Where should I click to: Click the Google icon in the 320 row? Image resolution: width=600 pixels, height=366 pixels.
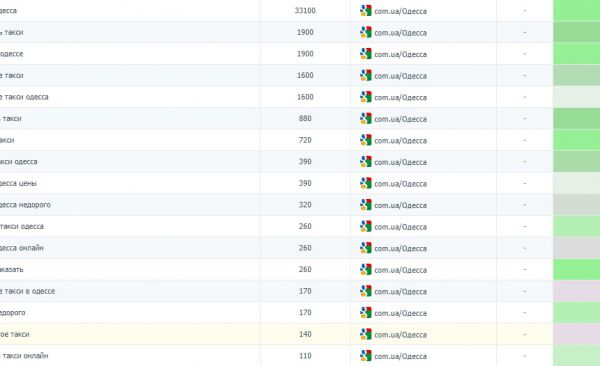pyautogui.click(x=366, y=205)
